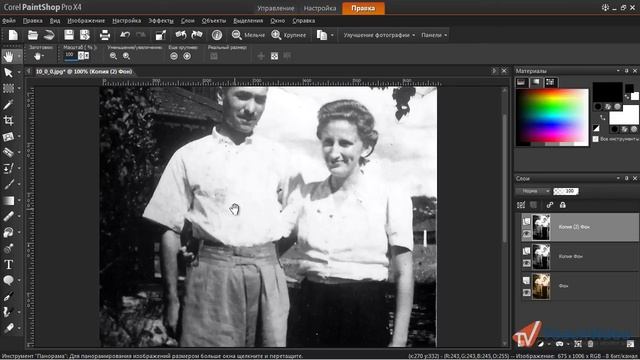Select the Eraser tool at toolbar bottom

tap(8, 328)
